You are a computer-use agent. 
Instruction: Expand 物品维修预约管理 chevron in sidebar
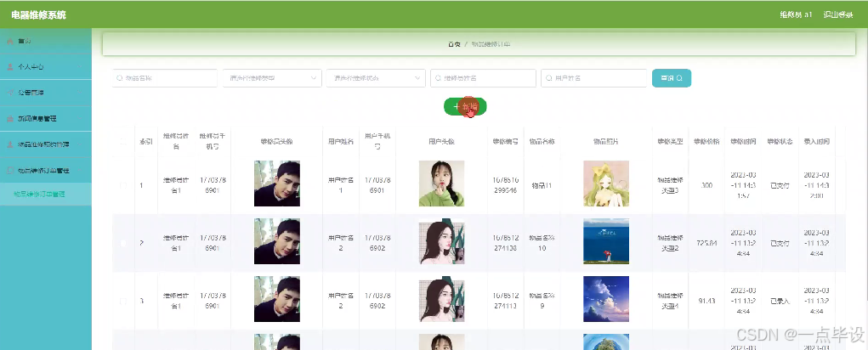tap(81, 144)
